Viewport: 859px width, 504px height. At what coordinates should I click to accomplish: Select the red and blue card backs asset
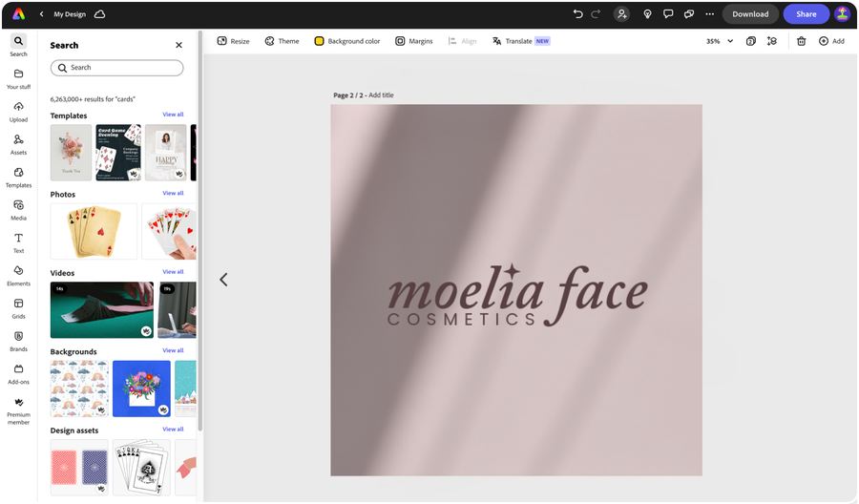click(x=79, y=468)
